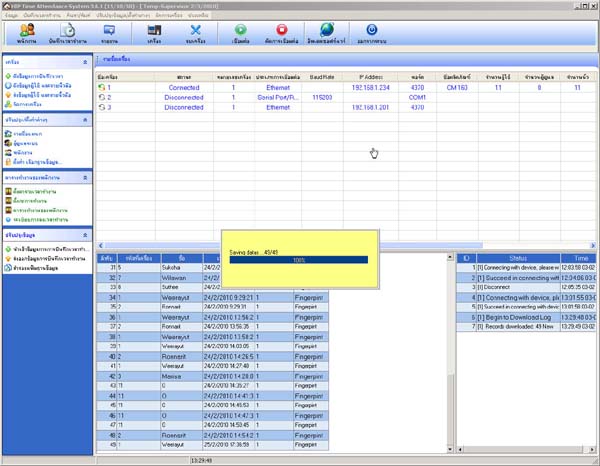This screenshot has width=600, height=466.
Task: Click the house icon in second sidebar panel
Action: point(8,134)
